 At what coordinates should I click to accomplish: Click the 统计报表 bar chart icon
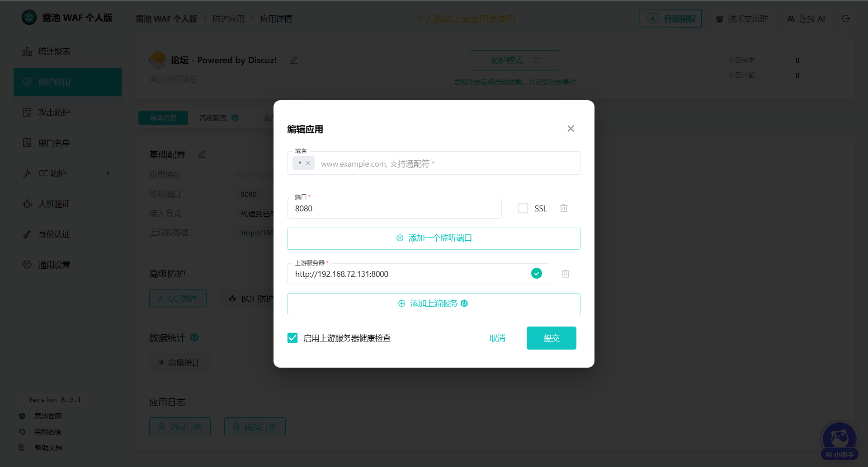(27, 51)
